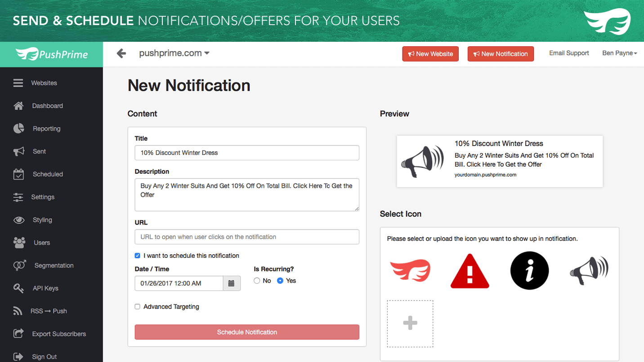
Task: Click the Websites hamburger menu icon
Action: point(18,83)
